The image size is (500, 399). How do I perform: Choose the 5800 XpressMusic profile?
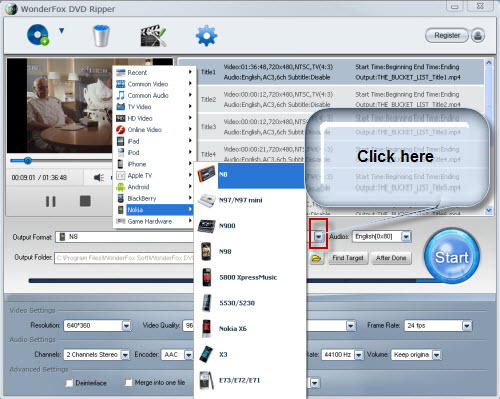coord(250,277)
